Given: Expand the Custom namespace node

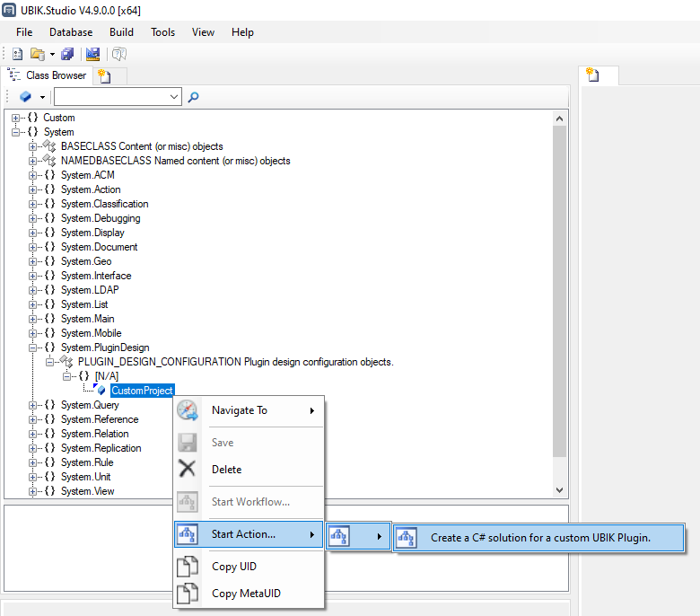Looking at the screenshot, I should point(16,118).
